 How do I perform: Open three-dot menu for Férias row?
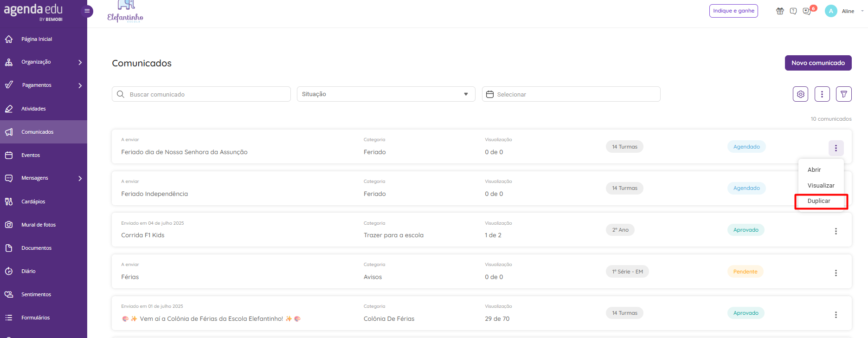tap(836, 273)
